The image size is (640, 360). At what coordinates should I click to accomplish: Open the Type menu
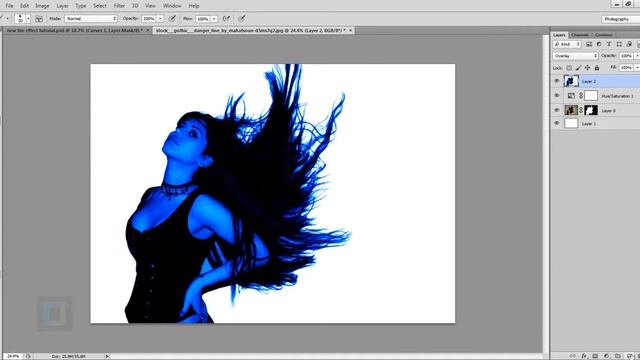coord(81,6)
